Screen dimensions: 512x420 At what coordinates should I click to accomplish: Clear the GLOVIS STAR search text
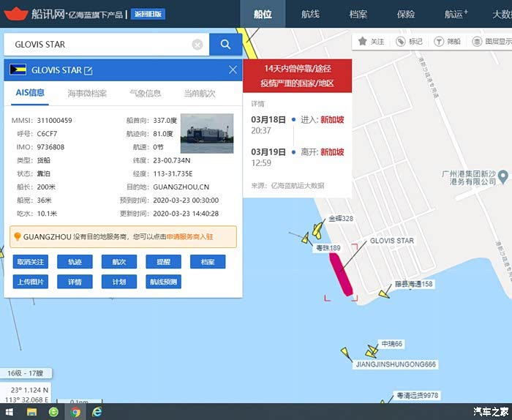(197, 45)
